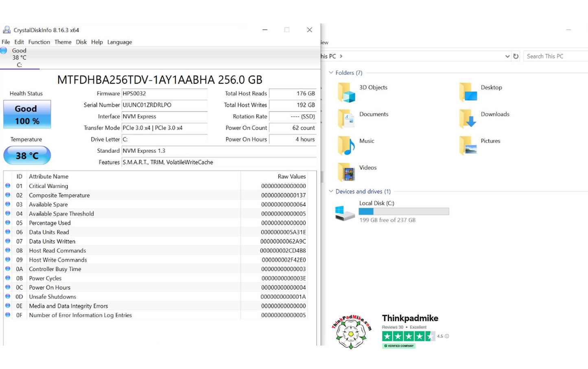
Task: Click the Local Disk (C:) usage bar
Action: click(x=404, y=211)
